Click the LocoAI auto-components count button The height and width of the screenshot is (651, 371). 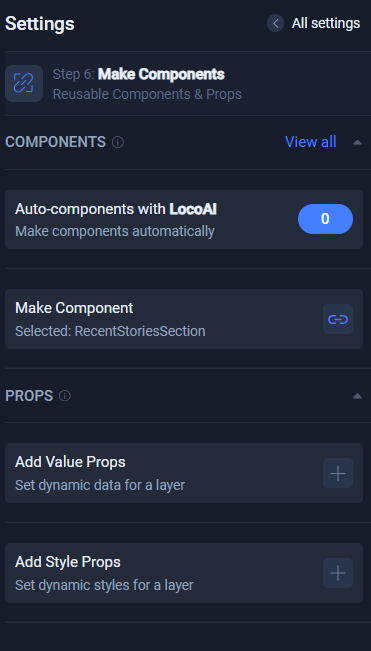point(325,219)
